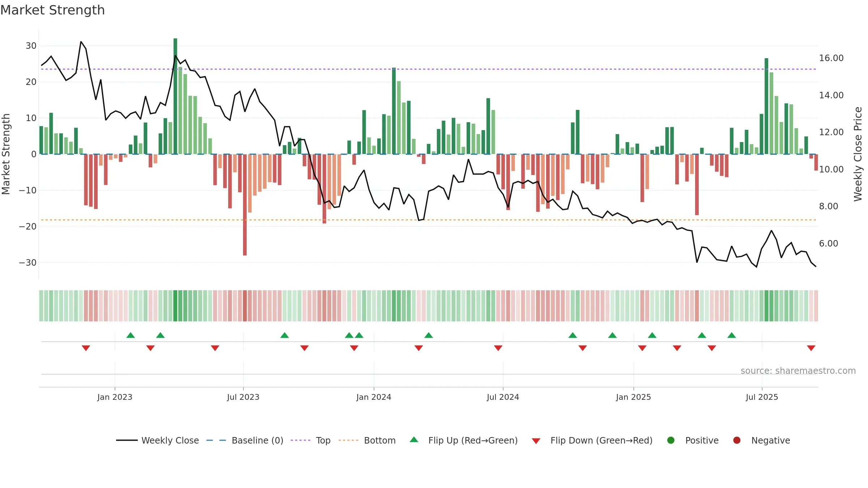Screen dimensions: 868x488
Task: Click the orange dotted Bottom legend line
Action: [349, 440]
